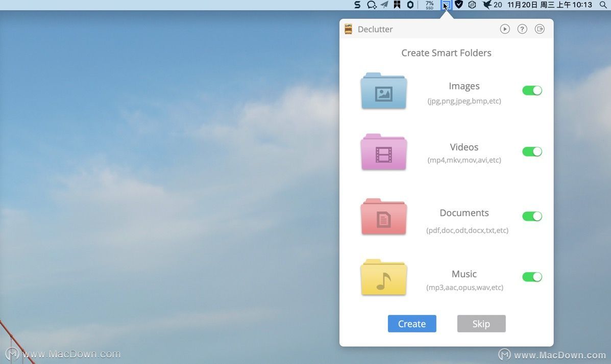
Task: Click the play button in Declutter header
Action: point(505,29)
